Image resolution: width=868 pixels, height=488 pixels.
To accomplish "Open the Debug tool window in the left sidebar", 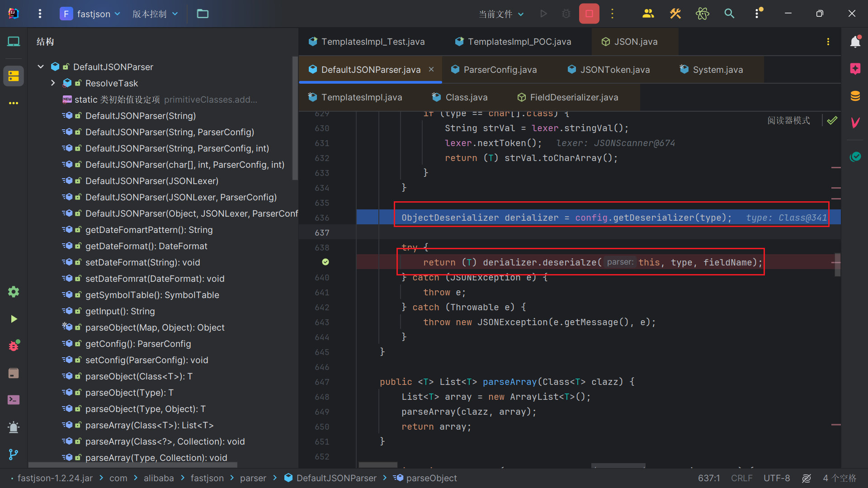I will [x=14, y=346].
